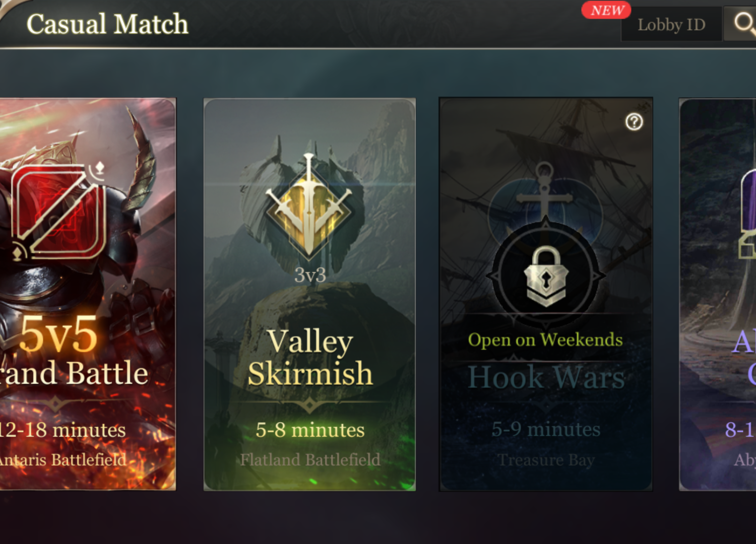Click the Treasure Bay map label
Image resolution: width=756 pixels, height=544 pixels.
[546, 460]
